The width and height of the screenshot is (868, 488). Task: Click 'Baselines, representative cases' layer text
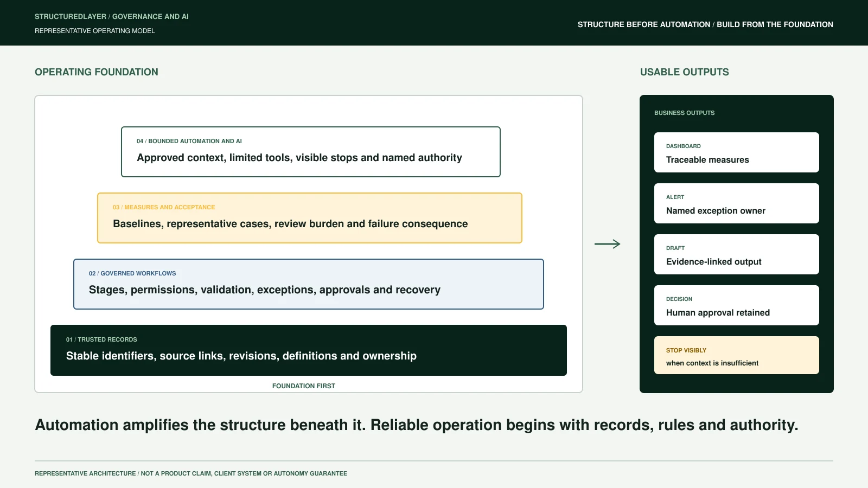(x=290, y=224)
